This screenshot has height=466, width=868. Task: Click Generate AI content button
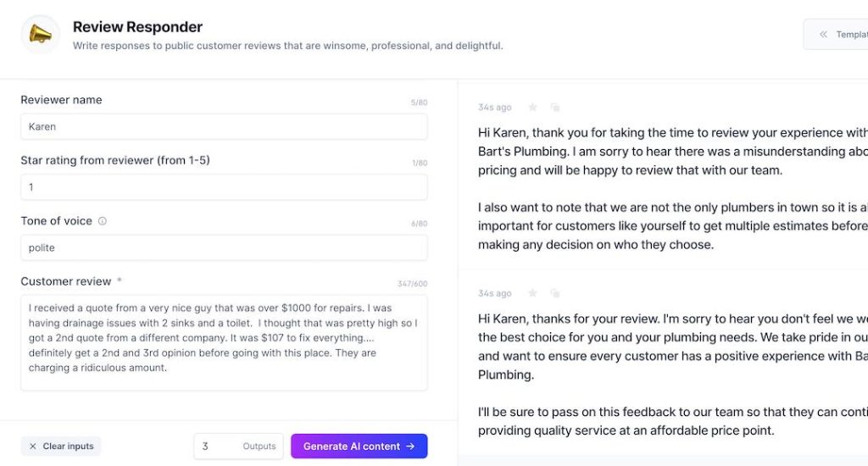359,447
